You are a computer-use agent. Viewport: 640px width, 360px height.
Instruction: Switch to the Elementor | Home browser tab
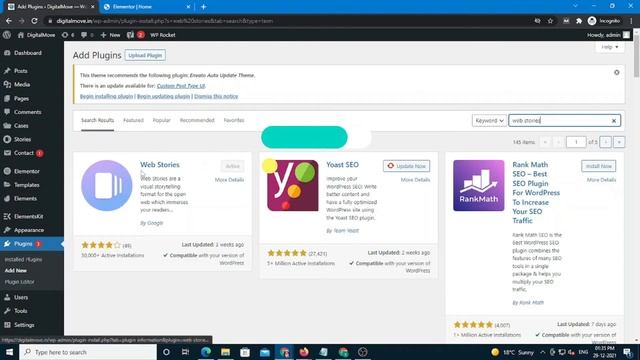tap(146, 7)
